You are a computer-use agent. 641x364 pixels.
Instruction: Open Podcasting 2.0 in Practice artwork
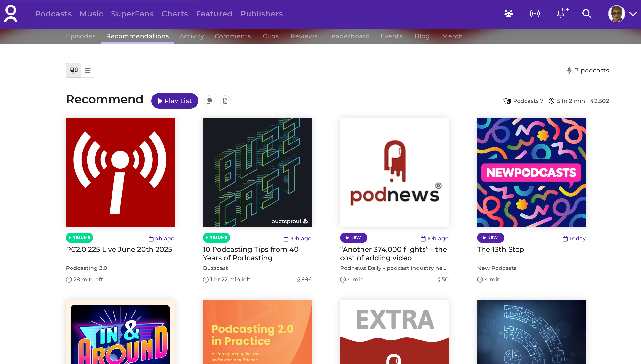[257, 332]
